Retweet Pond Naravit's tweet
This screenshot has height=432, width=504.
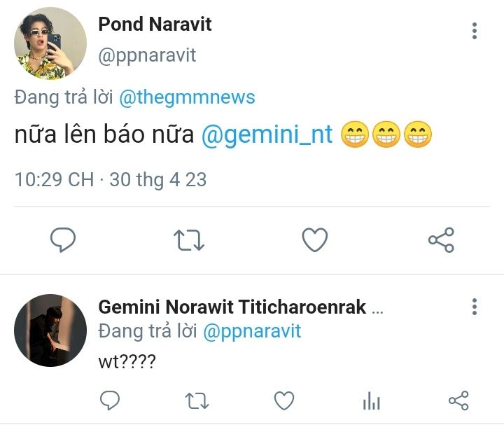point(189,240)
